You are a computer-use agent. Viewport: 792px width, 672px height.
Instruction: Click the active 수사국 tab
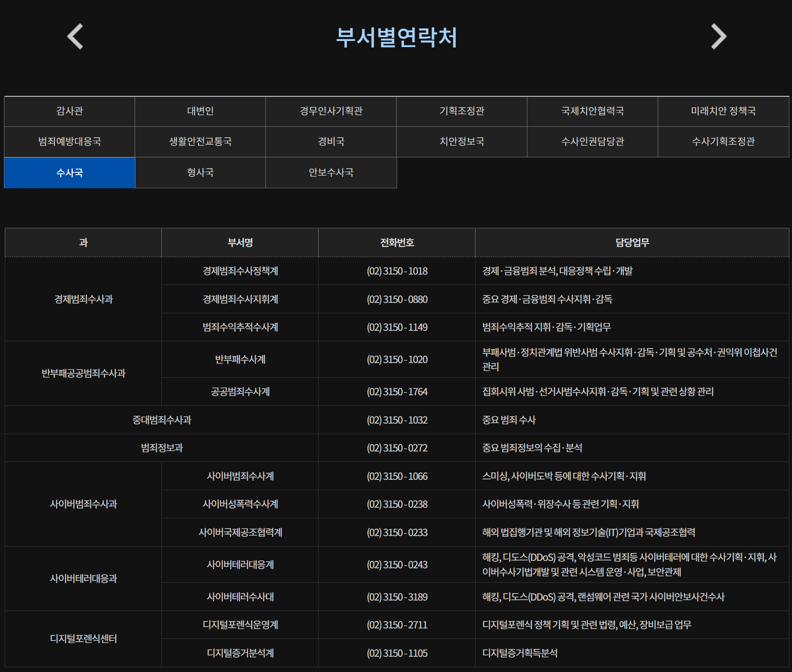70,173
